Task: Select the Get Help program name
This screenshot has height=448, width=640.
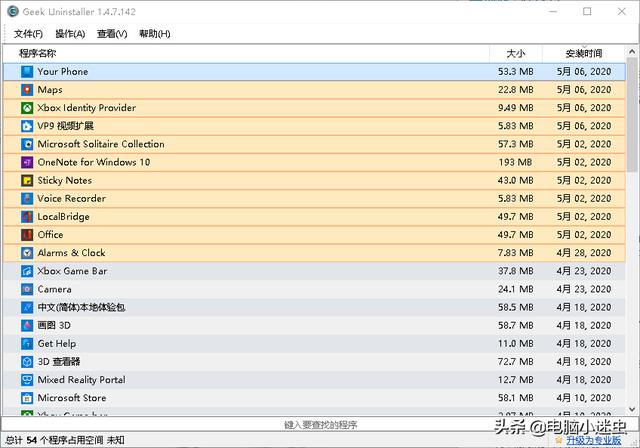Action: pos(57,344)
